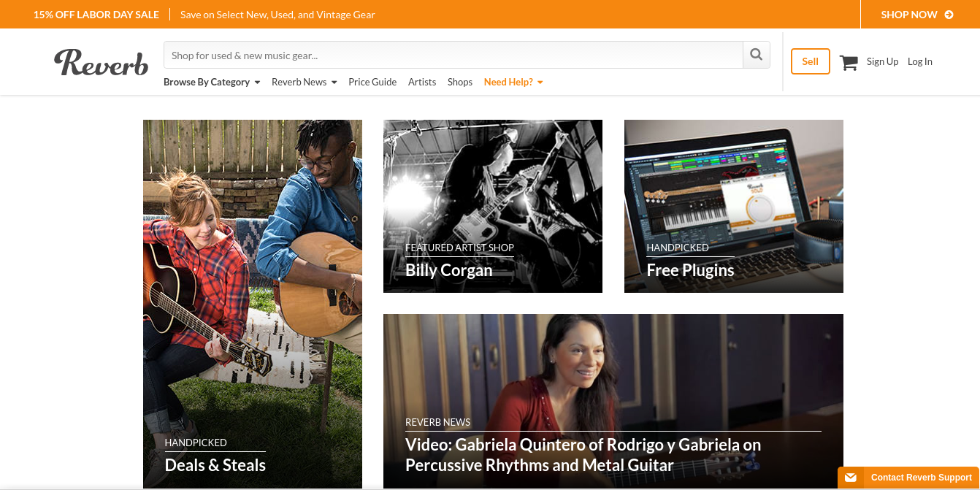Click the SHOP NOW banner text
980x490 pixels.
tap(909, 15)
